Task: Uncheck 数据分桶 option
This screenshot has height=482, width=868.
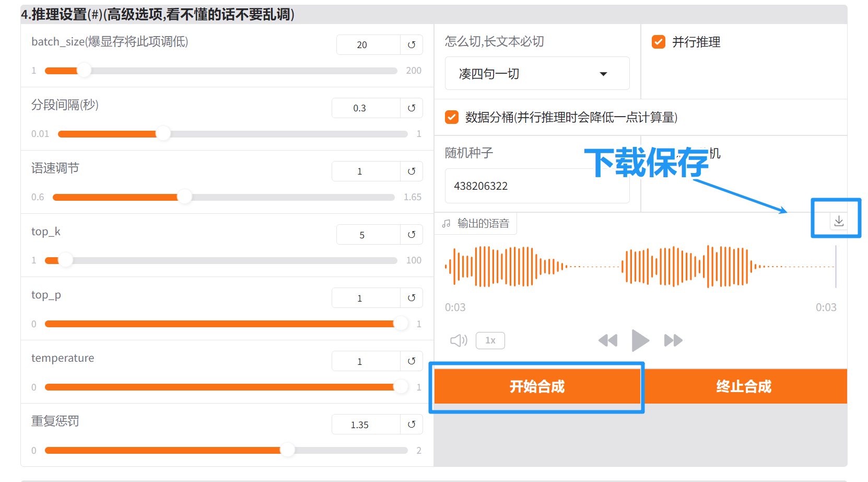Action: (x=451, y=117)
